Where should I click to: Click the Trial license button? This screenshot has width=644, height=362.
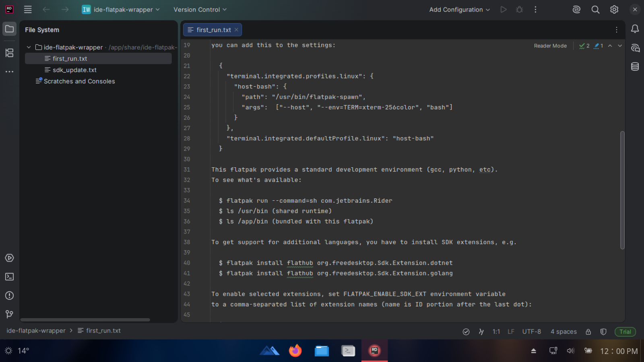625,332
